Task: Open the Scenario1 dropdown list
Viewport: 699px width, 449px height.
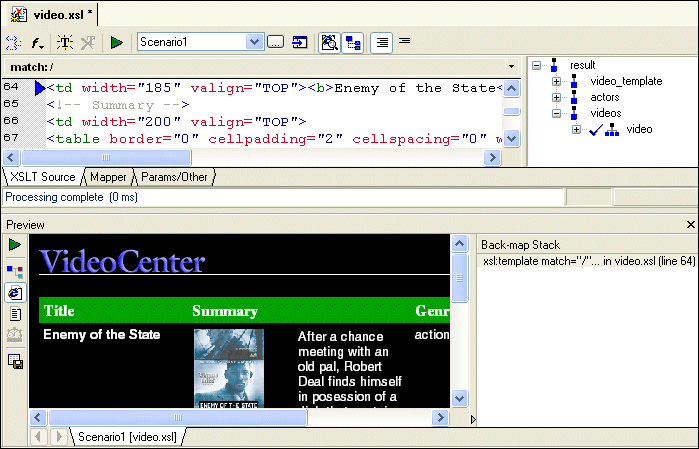Action: [x=254, y=42]
